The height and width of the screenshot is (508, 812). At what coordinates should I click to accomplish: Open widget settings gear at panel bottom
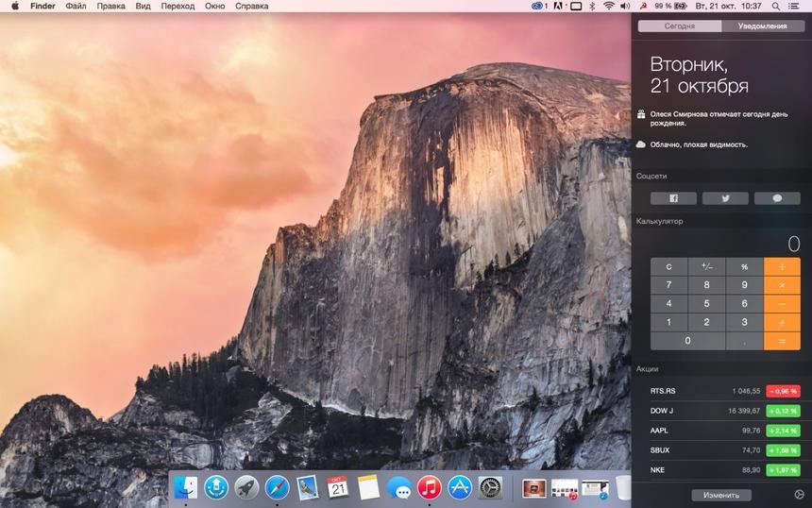[x=800, y=495]
